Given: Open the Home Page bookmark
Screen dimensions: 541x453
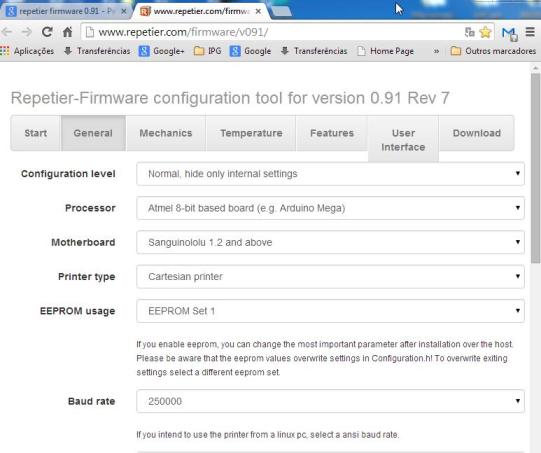Looking at the screenshot, I should tap(385, 51).
